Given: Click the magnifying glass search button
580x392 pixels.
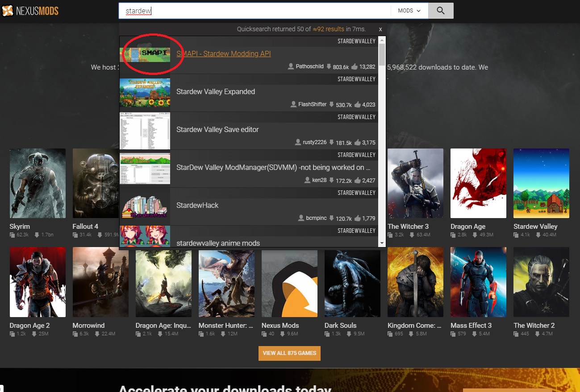Looking at the screenshot, I should pos(441,11).
